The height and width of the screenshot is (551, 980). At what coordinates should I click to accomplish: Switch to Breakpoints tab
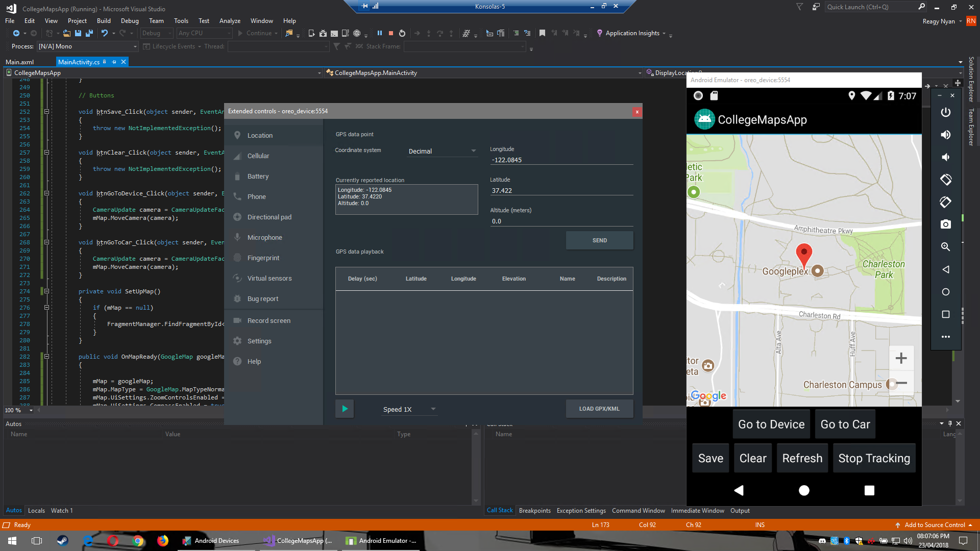coord(534,511)
